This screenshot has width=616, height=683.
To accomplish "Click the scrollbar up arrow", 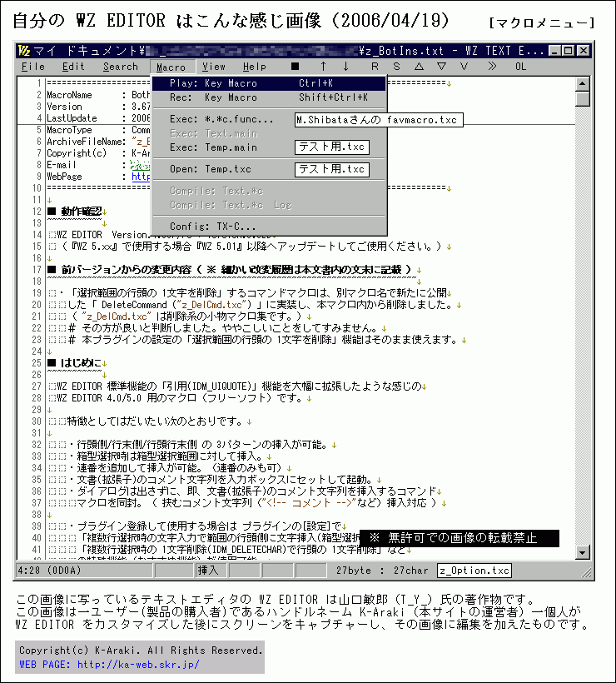I will [583, 83].
